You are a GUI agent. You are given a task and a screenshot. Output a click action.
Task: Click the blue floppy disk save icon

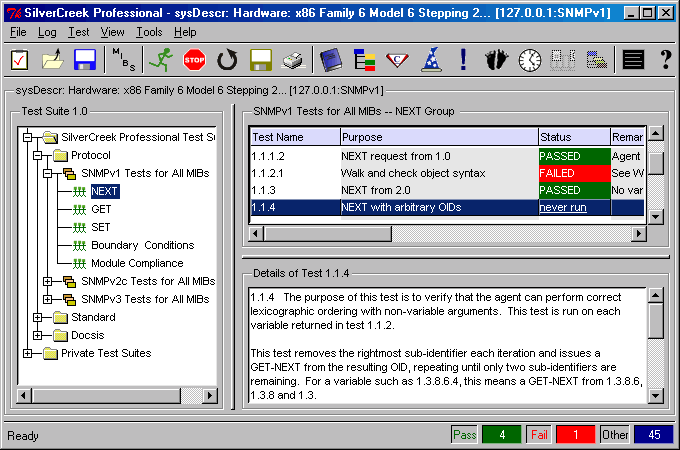(85, 60)
